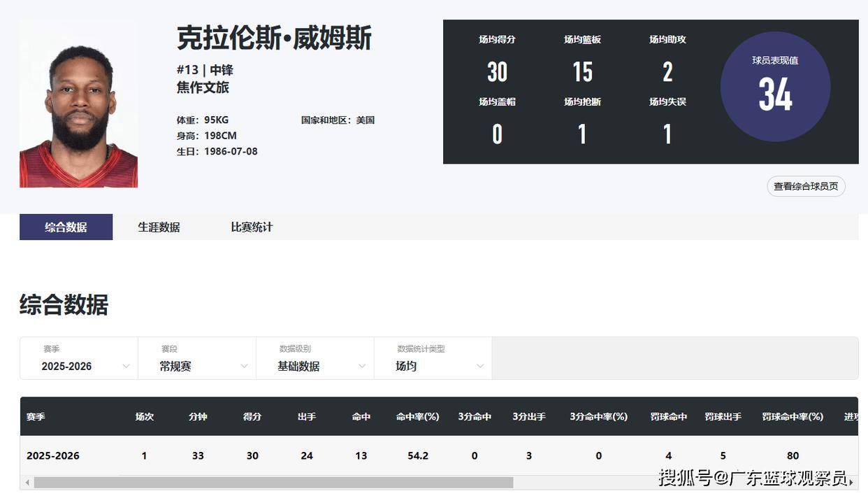868x496 pixels.
Task: Click the 焦作文旅 team name
Action: tap(203, 87)
